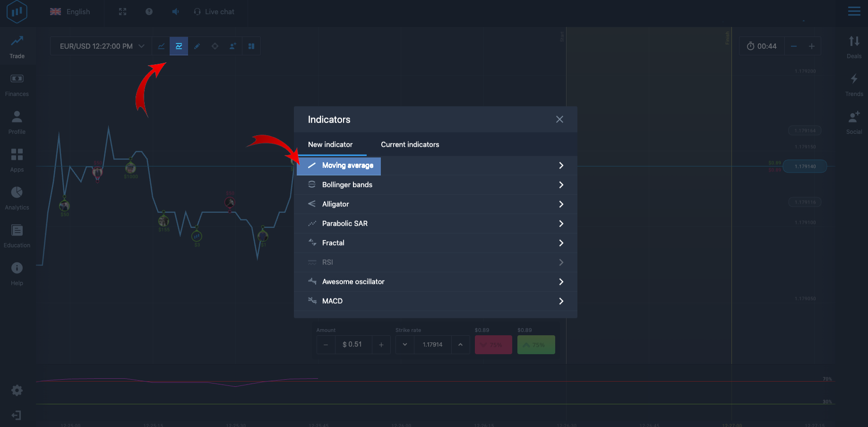Open the Trends panel
This screenshot has width=868, height=427.
click(x=854, y=85)
